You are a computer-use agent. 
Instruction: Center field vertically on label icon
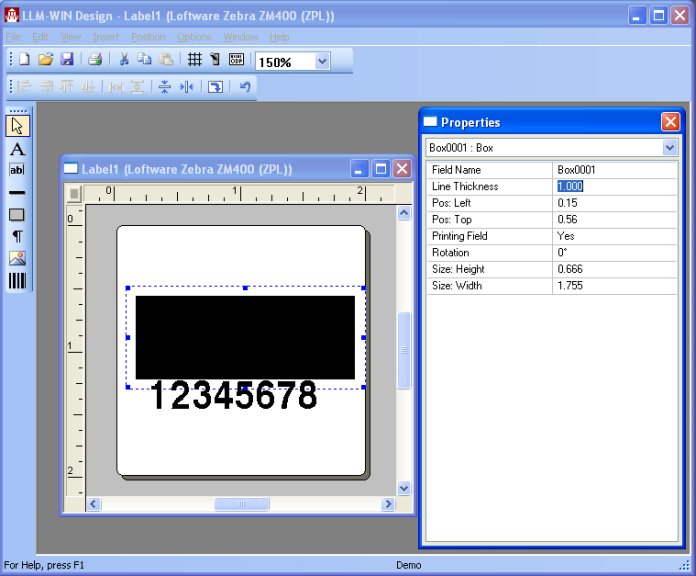tap(165, 87)
